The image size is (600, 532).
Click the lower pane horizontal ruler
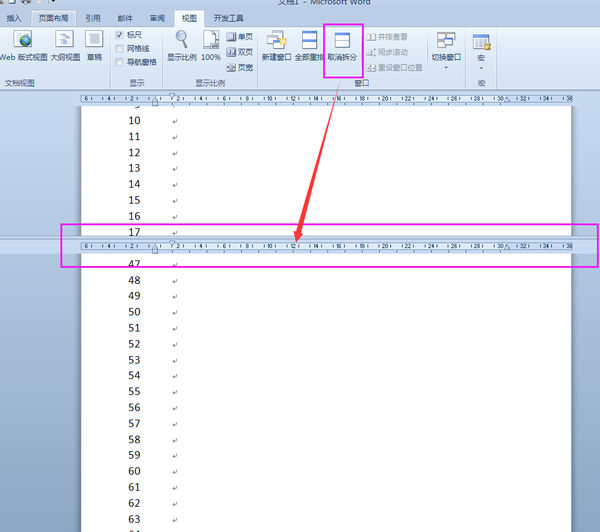click(326, 246)
